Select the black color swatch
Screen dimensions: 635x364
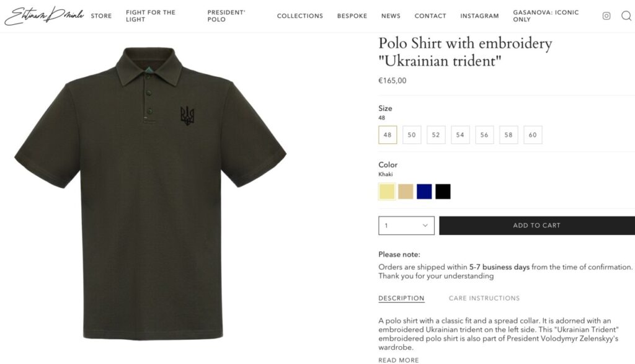click(443, 192)
